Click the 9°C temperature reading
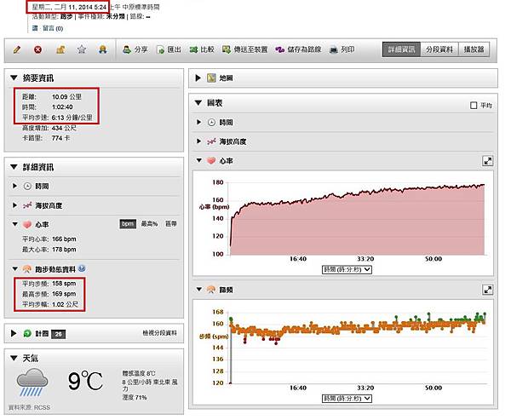511x420 pixels. point(85,381)
